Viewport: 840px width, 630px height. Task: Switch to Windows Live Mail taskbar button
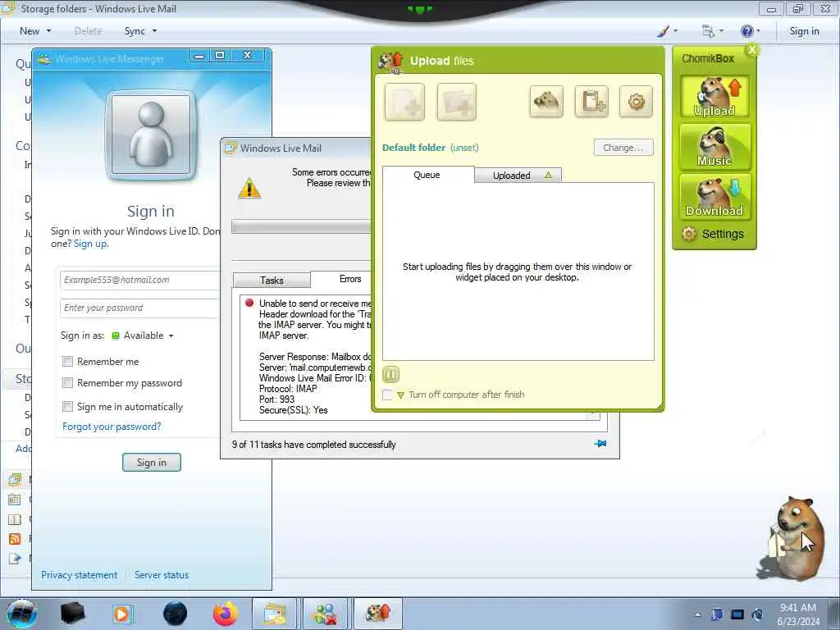(x=274, y=614)
